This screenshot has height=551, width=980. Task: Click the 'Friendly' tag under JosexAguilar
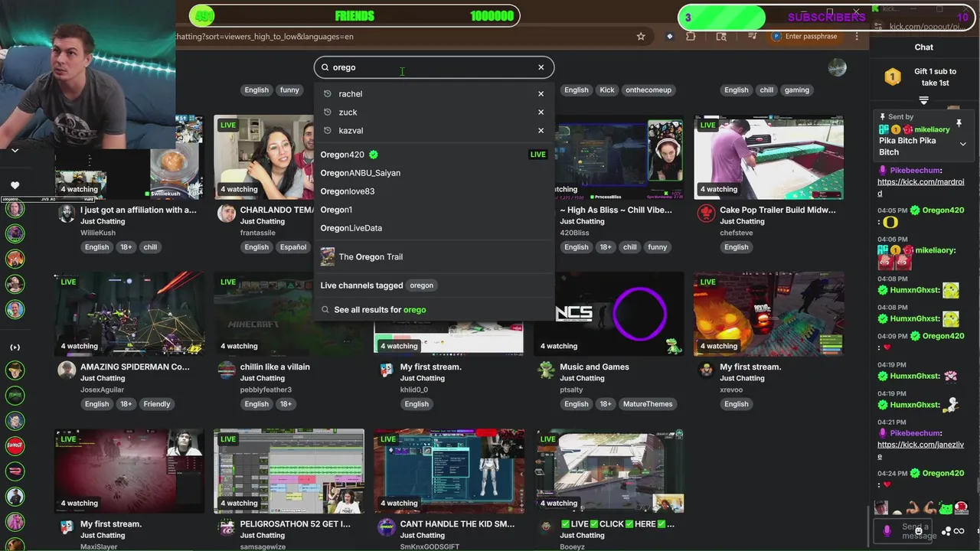157,404
